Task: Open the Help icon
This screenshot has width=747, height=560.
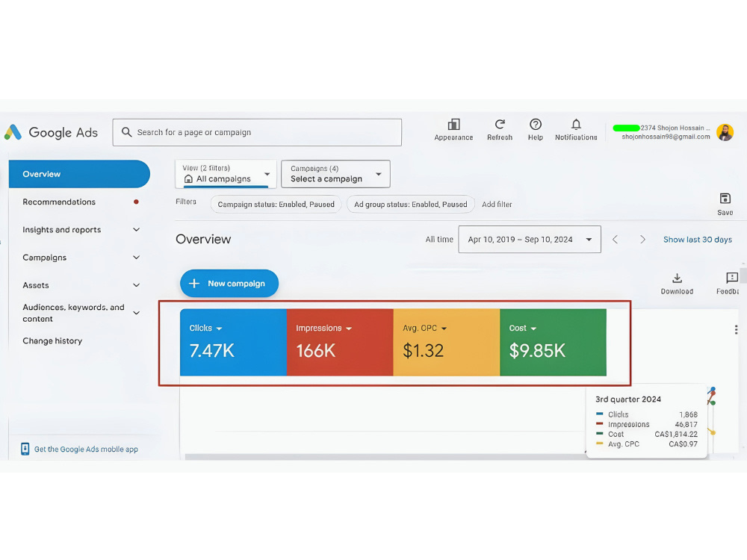Action: click(536, 125)
